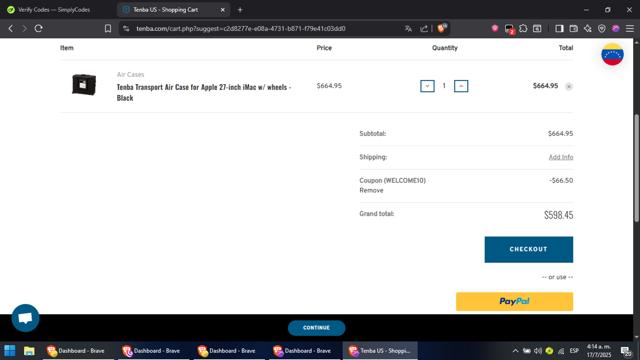
Task: Toggle the browser sidebar panel icon
Action: (x=559, y=28)
